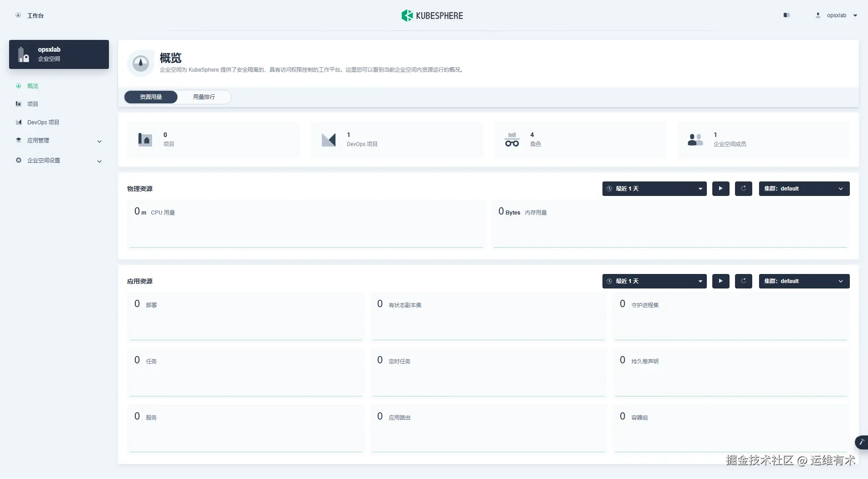Click the opsxlab user avatar icon
The height and width of the screenshot is (479, 868).
coord(818,15)
